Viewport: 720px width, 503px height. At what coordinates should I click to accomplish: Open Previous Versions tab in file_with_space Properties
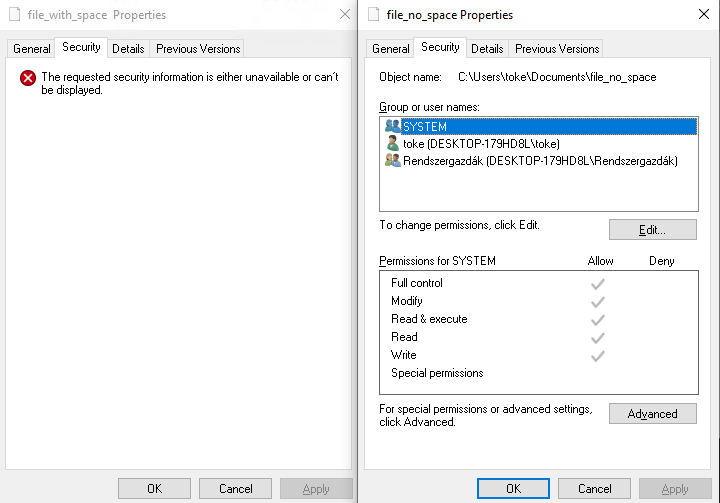[197, 48]
